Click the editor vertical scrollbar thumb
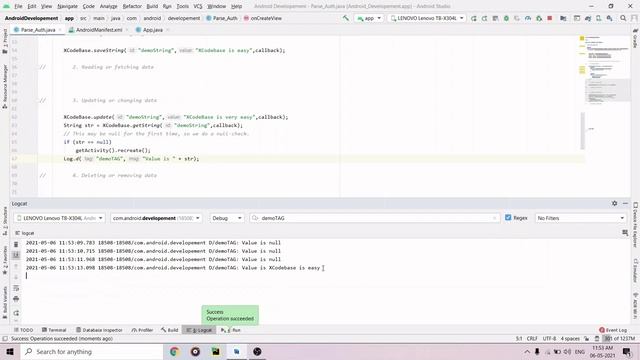640x360 pixels. (x=582, y=131)
